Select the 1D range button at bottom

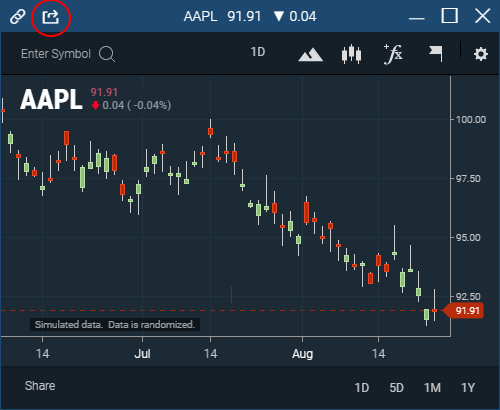[x=362, y=388]
